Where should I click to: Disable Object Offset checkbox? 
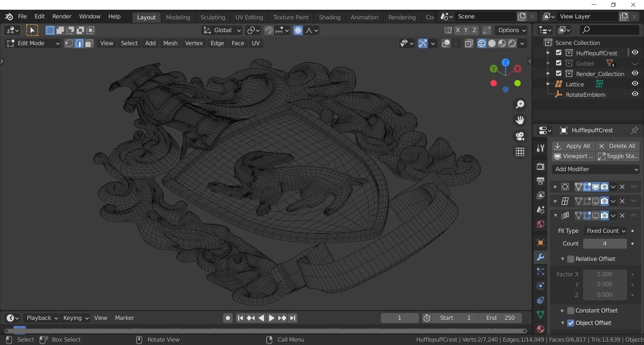[x=571, y=323]
